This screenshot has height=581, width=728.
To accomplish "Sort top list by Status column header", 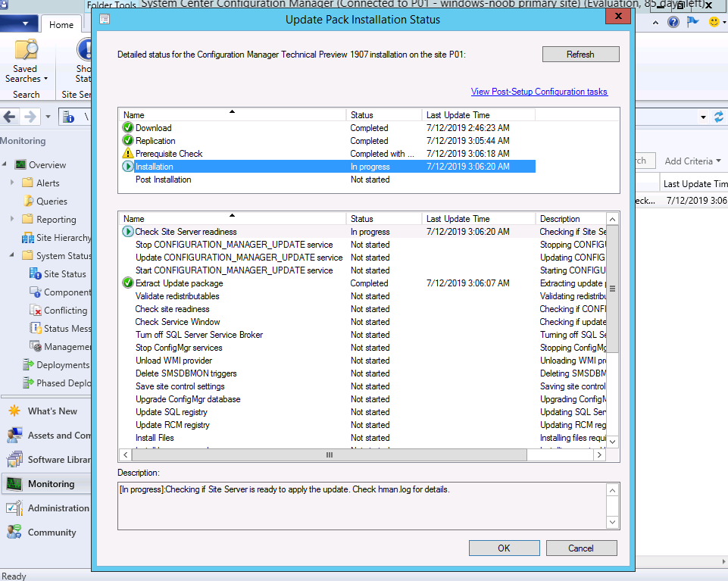I will point(384,114).
